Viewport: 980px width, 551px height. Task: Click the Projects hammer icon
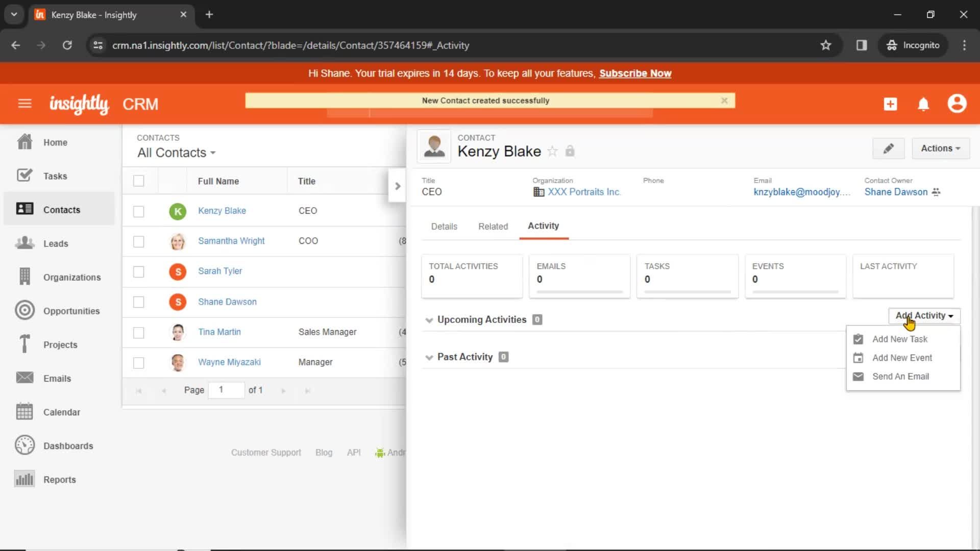(24, 344)
